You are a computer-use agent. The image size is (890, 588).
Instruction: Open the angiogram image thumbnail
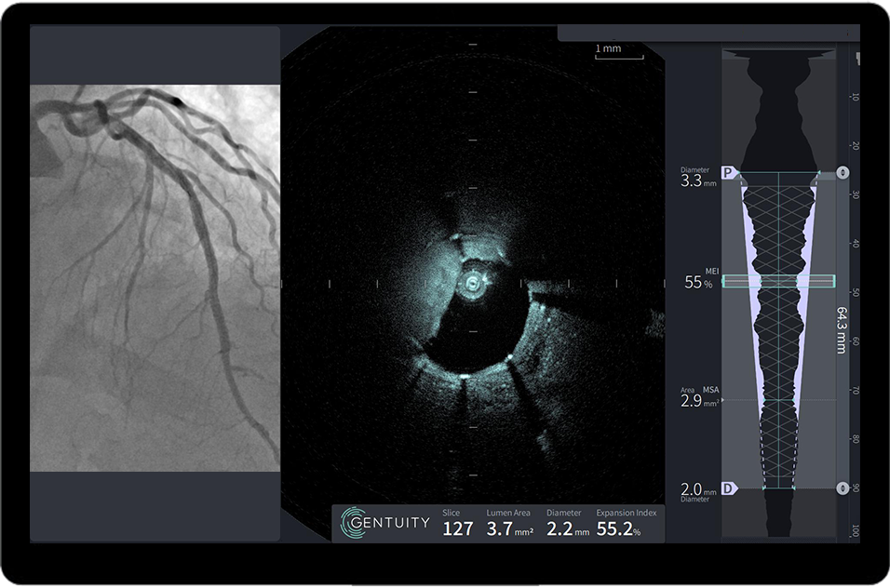click(x=155, y=278)
